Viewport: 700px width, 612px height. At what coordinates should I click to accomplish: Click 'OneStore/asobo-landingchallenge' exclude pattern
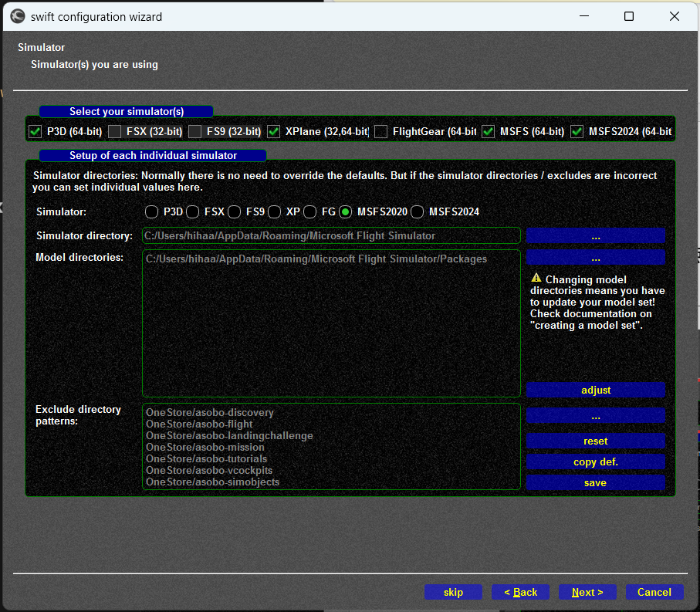click(229, 436)
